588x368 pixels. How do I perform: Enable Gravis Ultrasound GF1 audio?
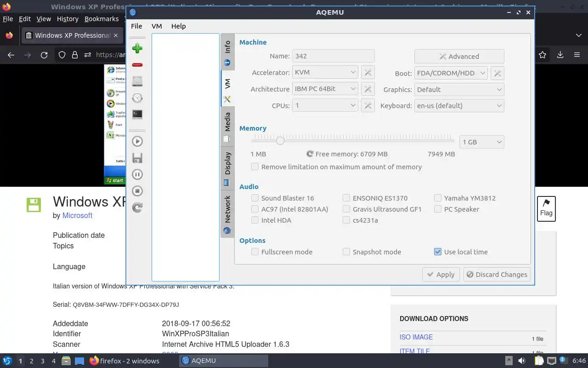346,209
